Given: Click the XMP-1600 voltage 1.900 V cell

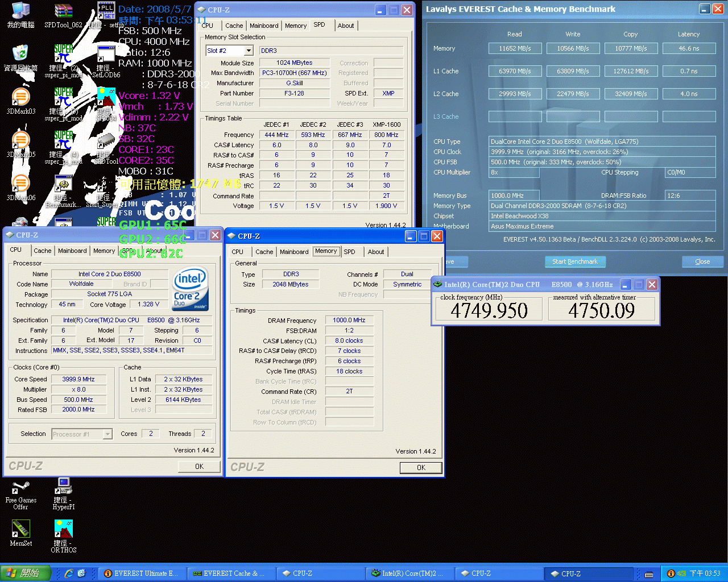Looking at the screenshot, I should pyautogui.click(x=387, y=206).
